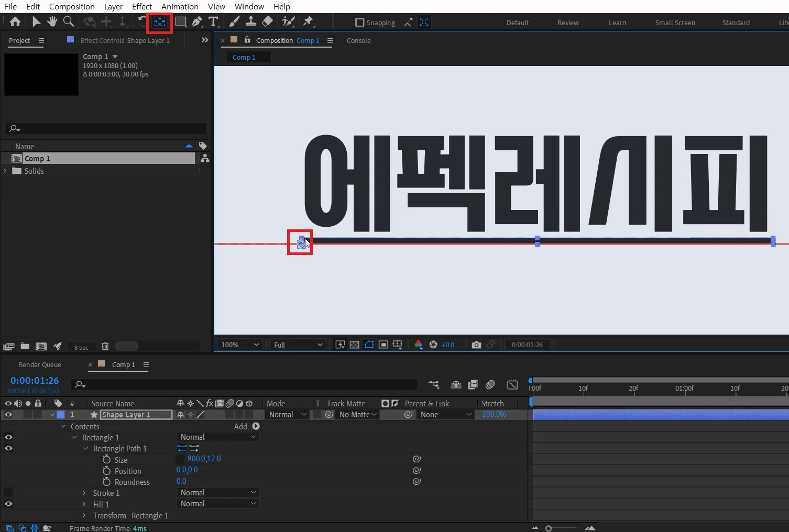Switch to the Console tab

pyautogui.click(x=359, y=40)
